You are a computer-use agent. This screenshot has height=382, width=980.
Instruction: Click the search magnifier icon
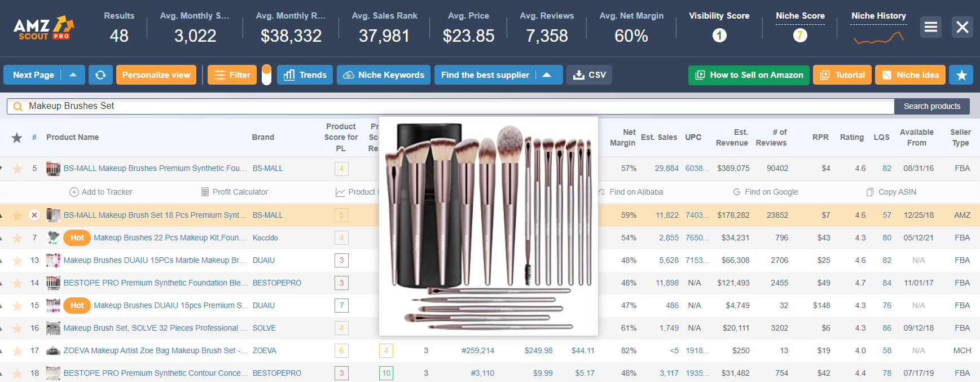tap(17, 106)
